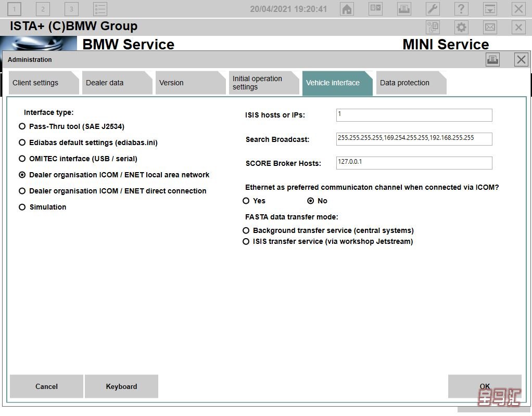532x416 pixels.
Task: Click the numbered box 1 icon
Action: click(14, 9)
